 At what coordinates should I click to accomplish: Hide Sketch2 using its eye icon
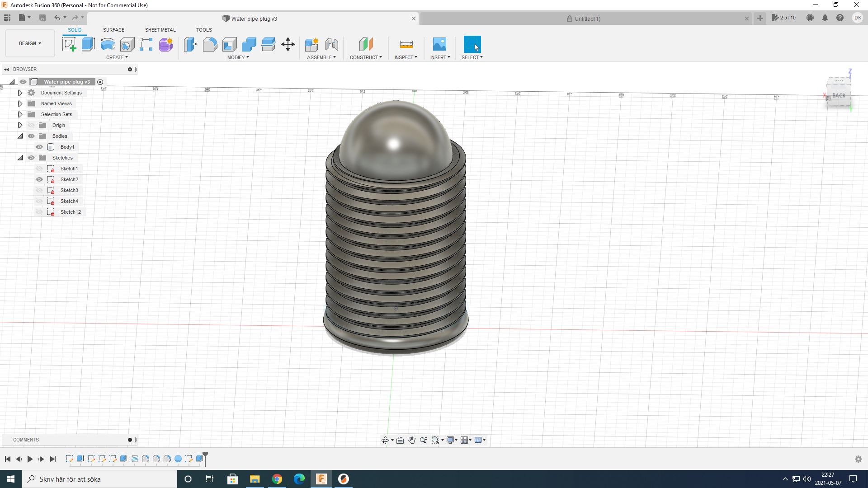tap(39, 179)
